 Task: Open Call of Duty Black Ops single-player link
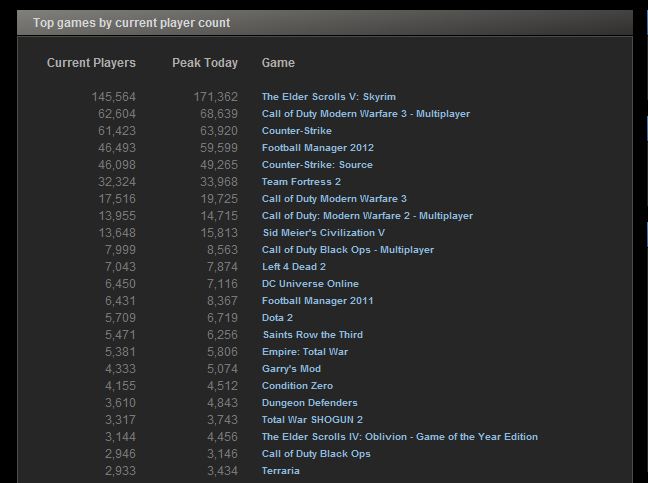[x=316, y=454]
